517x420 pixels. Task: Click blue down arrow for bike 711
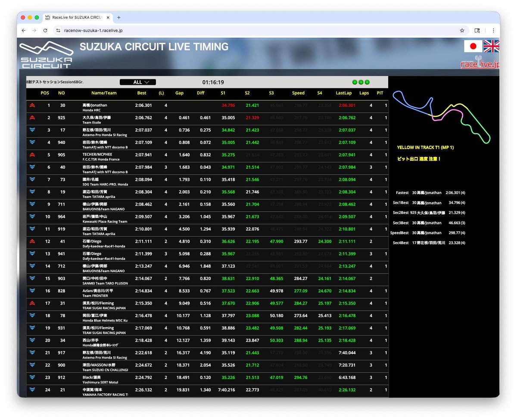32,204
